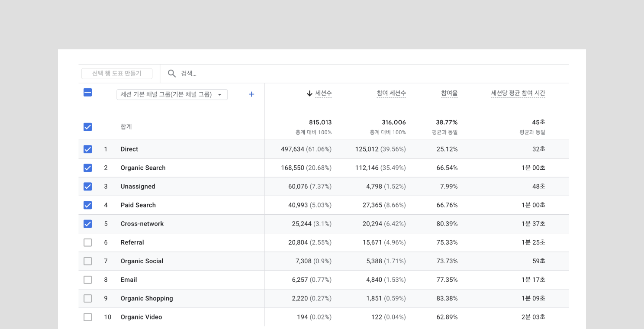This screenshot has height=329, width=644.
Task: Click the Direct sessions value 497,634
Action: [293, 149]
